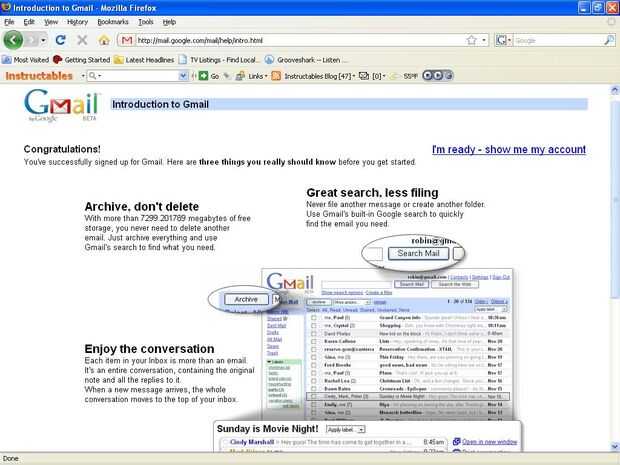Reload the page with the blue Reload icon
This screenshot has height=465, width=620.
(x=60, y=40)
